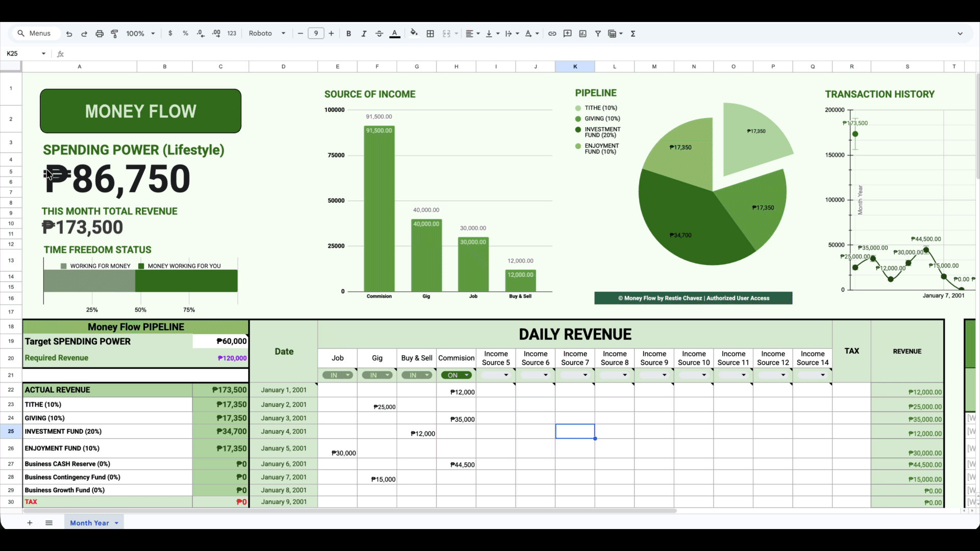Open Functions sigma icon
Viewport: 980px width, 551px height.
tap(633, 34)
